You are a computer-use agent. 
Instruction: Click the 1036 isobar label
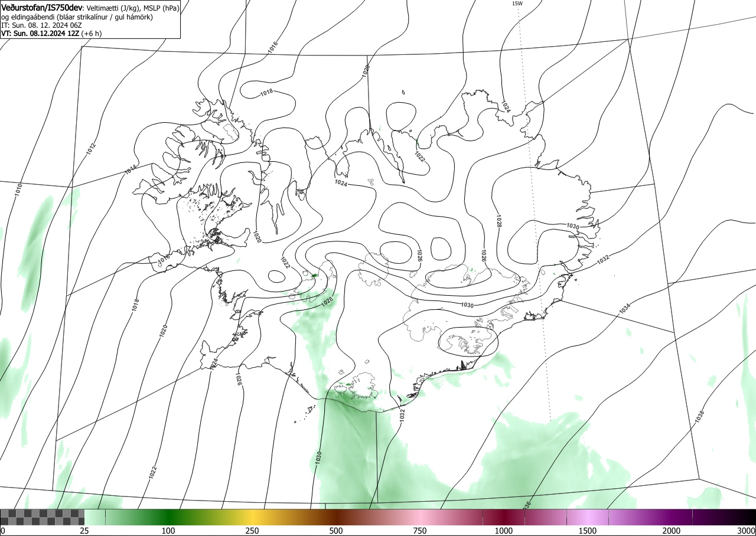[527, 505]
